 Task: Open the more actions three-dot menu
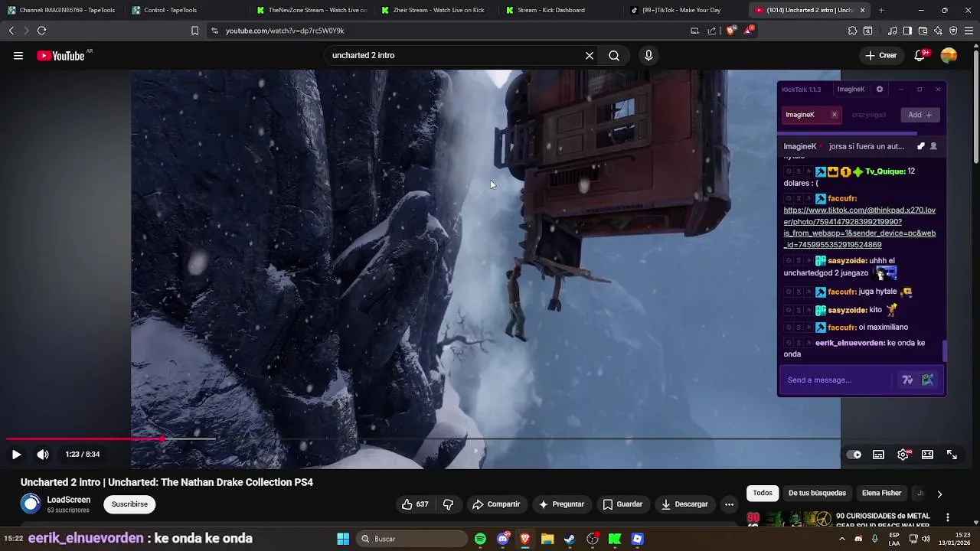[729, 504]
